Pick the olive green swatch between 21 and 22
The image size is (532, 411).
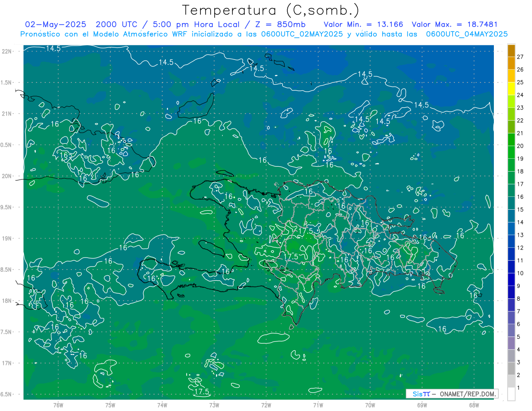511,127
